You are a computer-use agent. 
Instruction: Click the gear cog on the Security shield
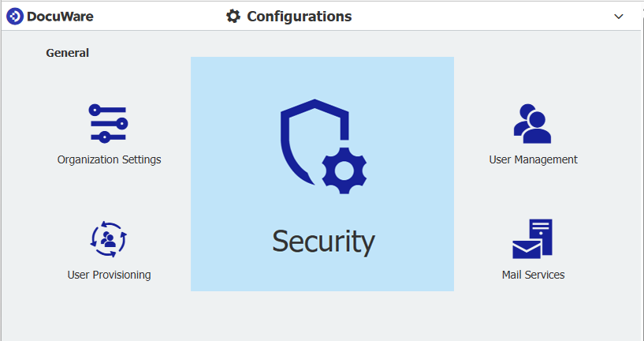344,170
